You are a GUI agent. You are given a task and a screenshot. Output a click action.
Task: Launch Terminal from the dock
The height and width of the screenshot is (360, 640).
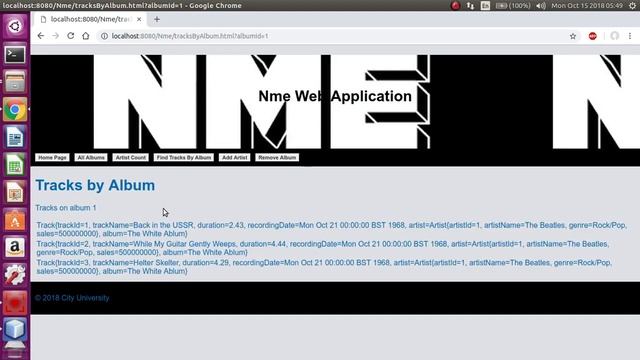(15, 54)
